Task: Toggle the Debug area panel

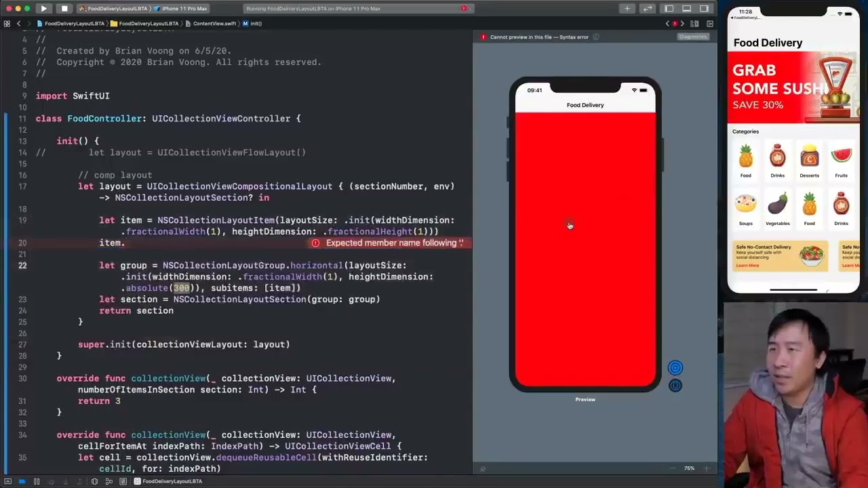Action: pos(686,9)
